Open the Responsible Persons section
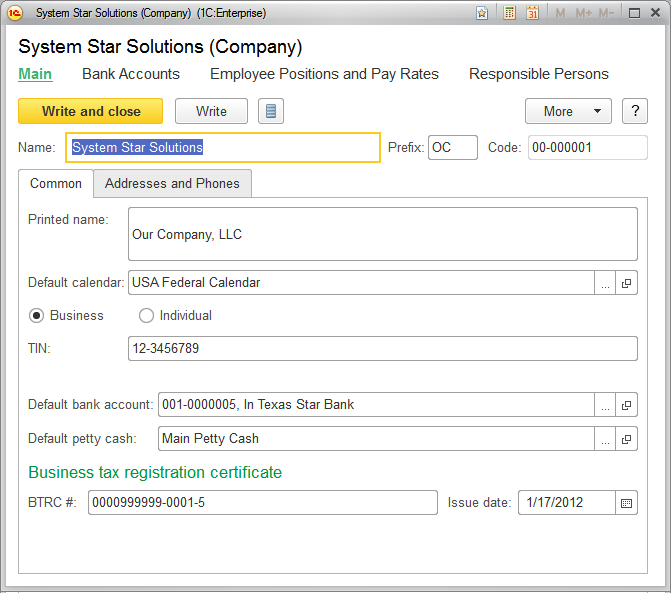Screen dimensions: 671x593 (539, 74)
